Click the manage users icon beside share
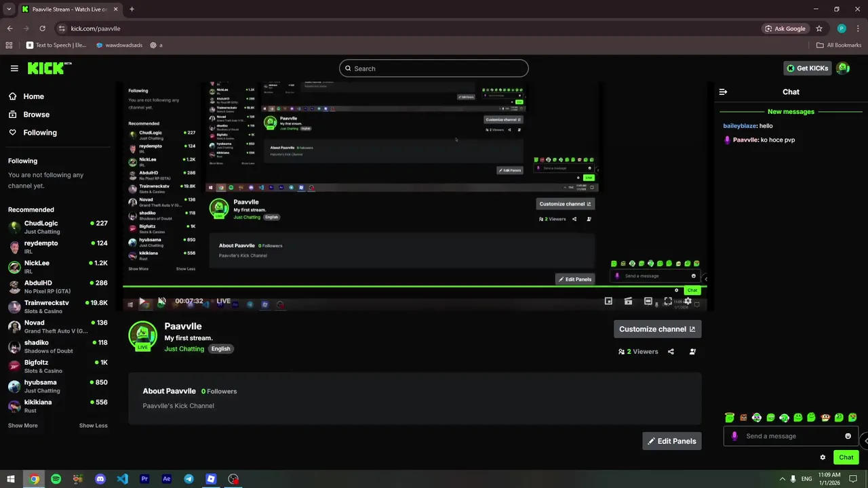Image resolution: width=868 pixels, height=488 pixels. [692, 352]
